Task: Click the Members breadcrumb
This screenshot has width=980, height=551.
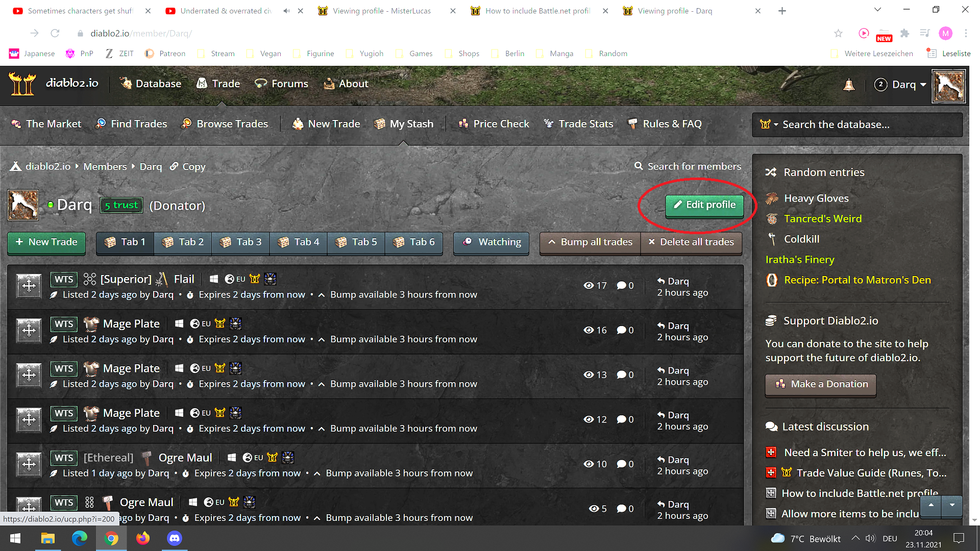Action: [105, 167]
